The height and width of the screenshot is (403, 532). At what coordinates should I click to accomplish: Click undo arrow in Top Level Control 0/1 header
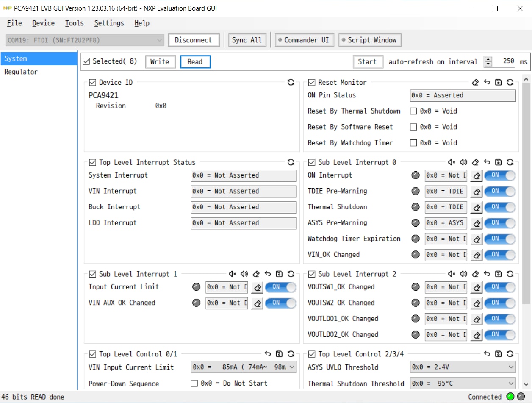point(268,354)
